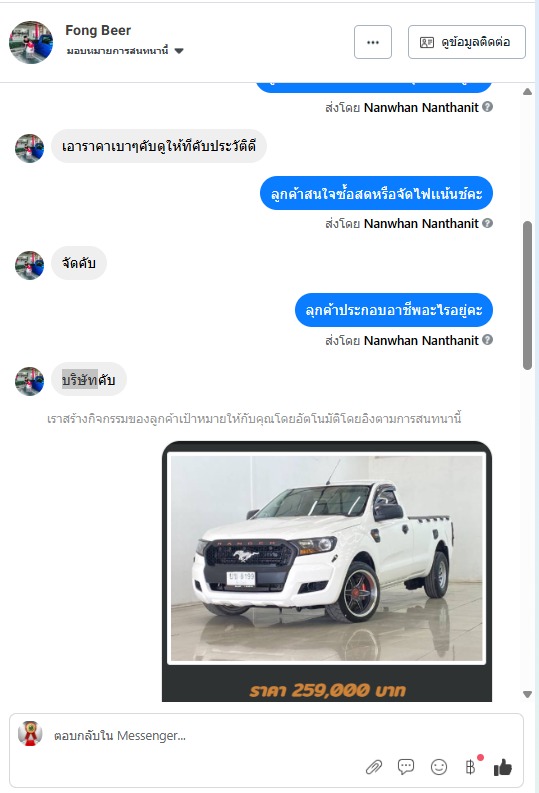Open the saved replies speech bubble icon

pyautogui.click(x=406, y=767)
